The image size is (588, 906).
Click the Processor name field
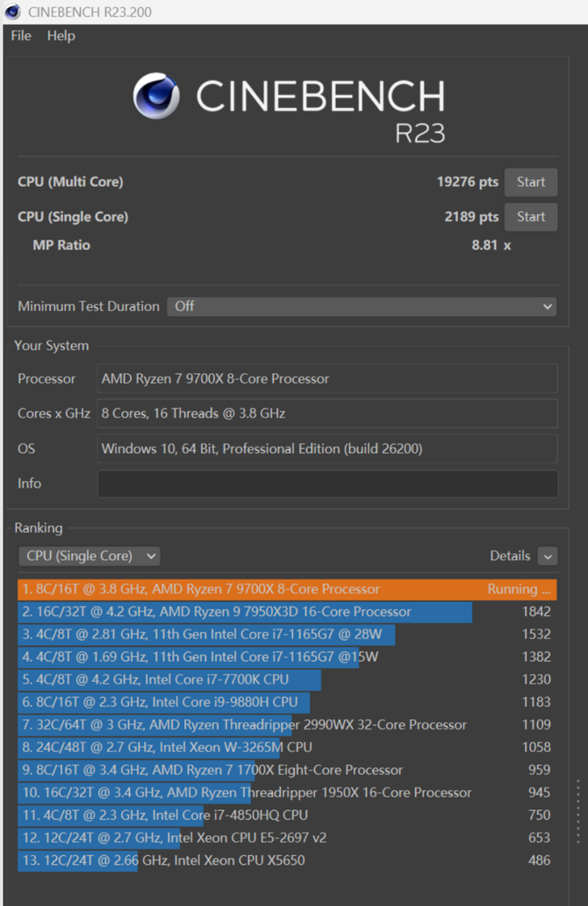click(x=327, y=379)
